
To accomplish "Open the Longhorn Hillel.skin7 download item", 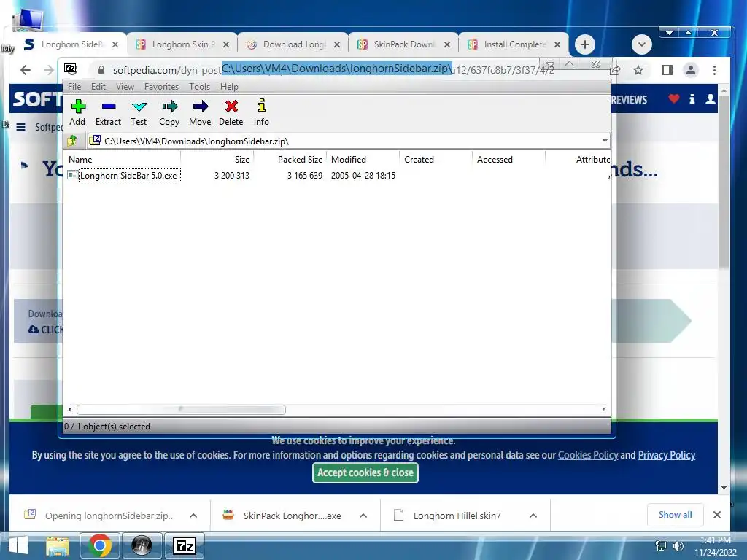I will [x=457, y=516].
